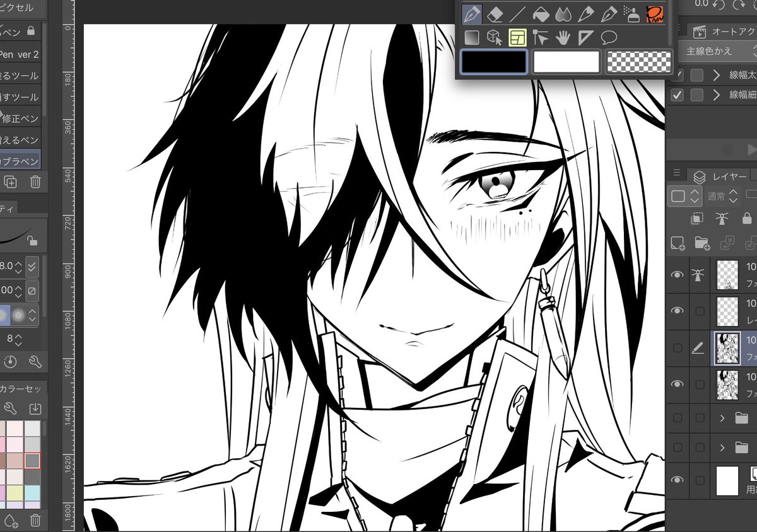
Task: Expand the 線幅太 auto action
Action: pyautogui.click(x=716, y=76)
